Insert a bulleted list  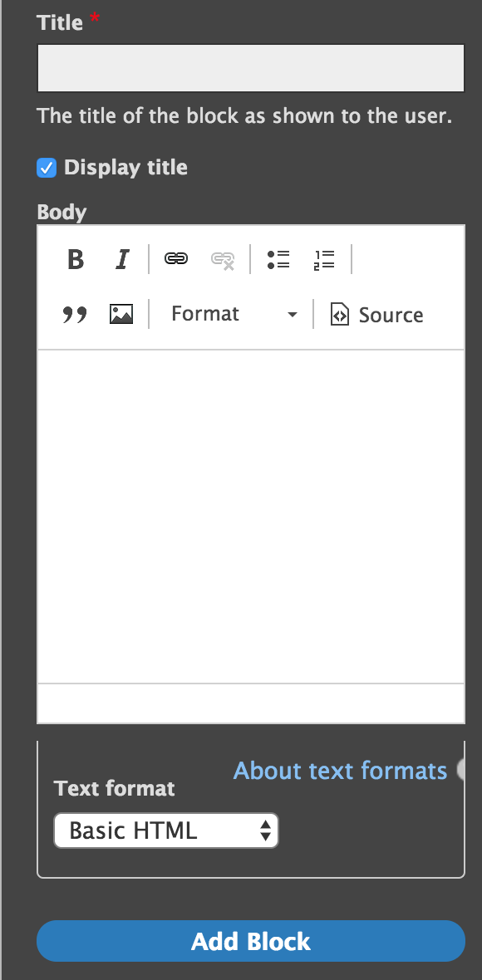[x=278, y=259]
